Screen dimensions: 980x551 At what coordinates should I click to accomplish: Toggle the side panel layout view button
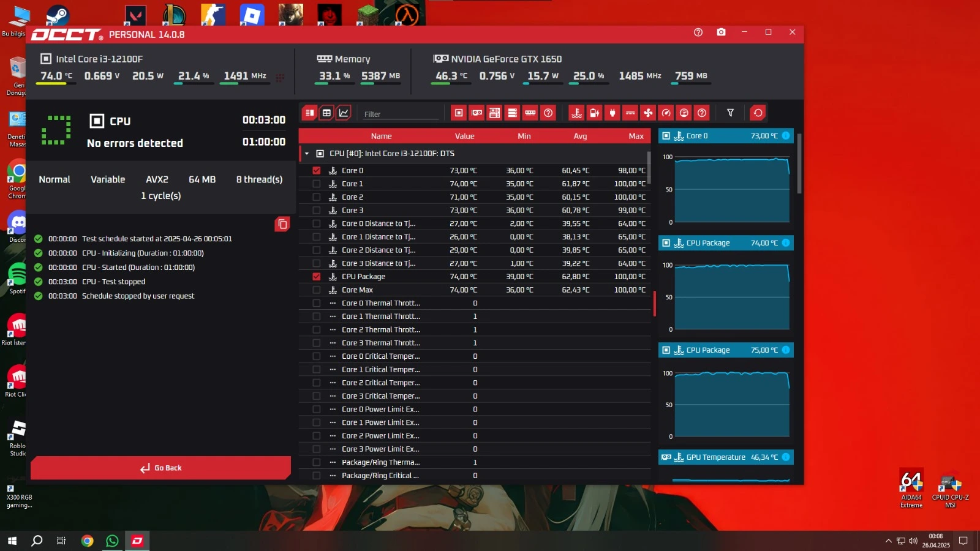pos(310,113)
